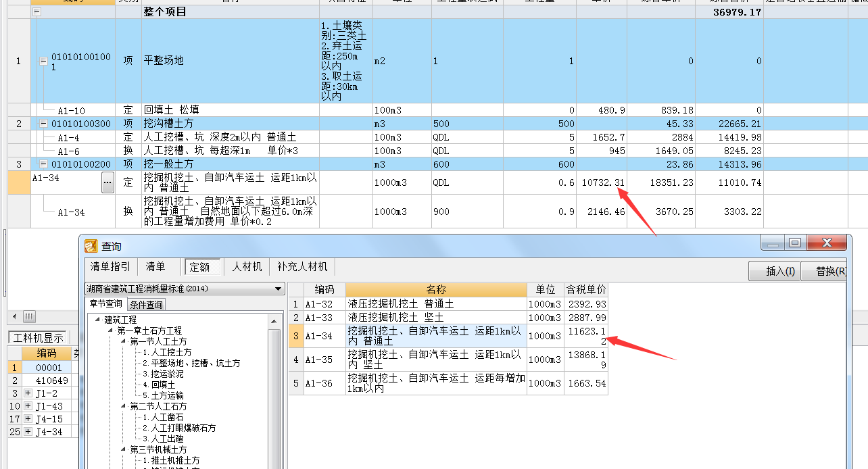Click horizontal scrollbar left arrow under main grid
The width and height of the screenshot is (868, 469).
[x=14, y=316]
